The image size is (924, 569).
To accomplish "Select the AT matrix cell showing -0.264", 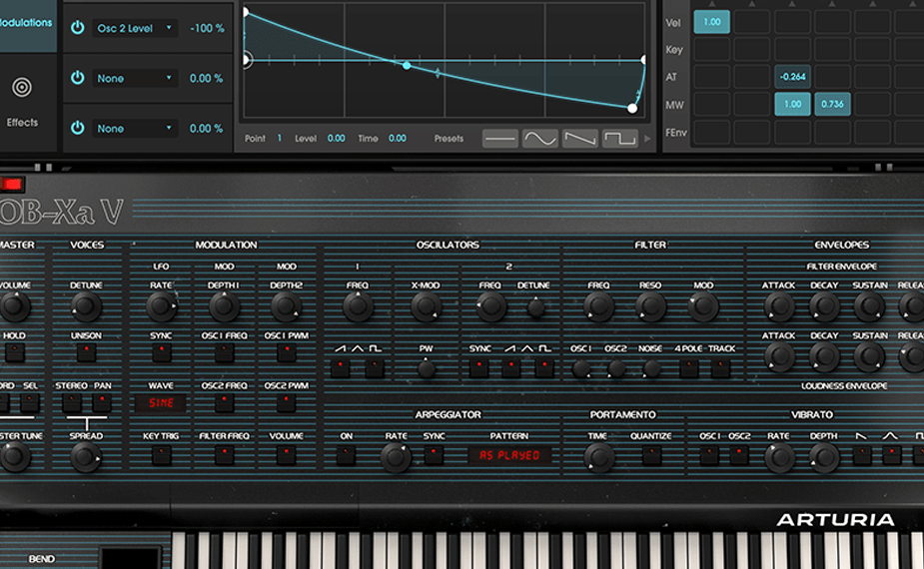I will click(x=793, y=77).
